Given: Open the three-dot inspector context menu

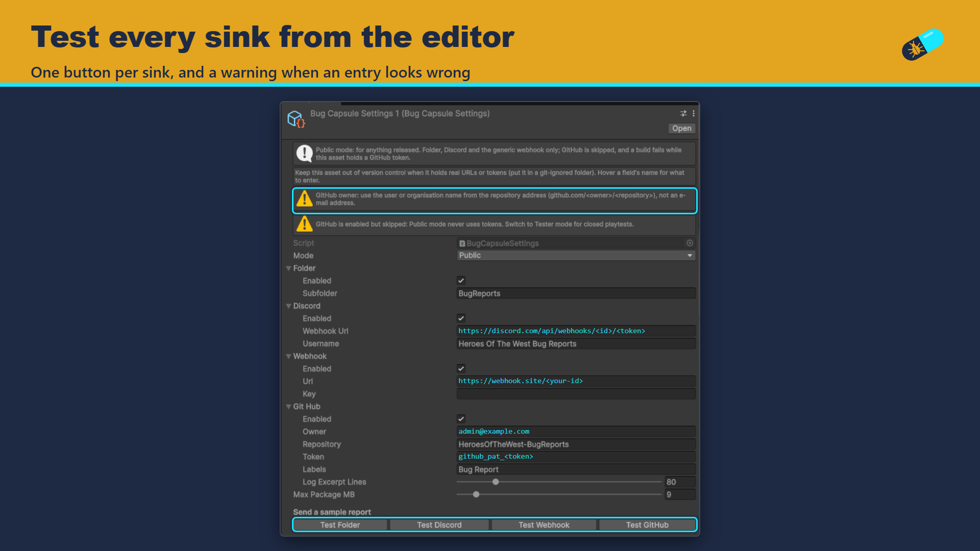Looking at the screenshot, I should pyautogui.click(x=693, y=114).
